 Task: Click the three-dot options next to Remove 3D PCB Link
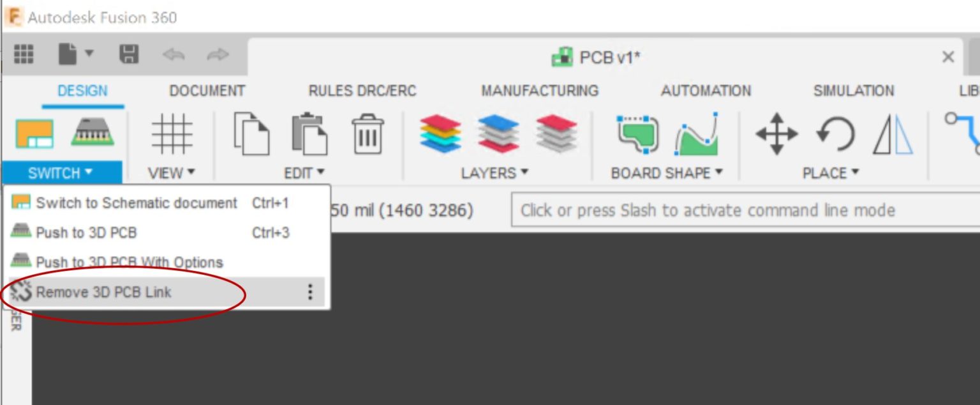(x=311, y=293)
